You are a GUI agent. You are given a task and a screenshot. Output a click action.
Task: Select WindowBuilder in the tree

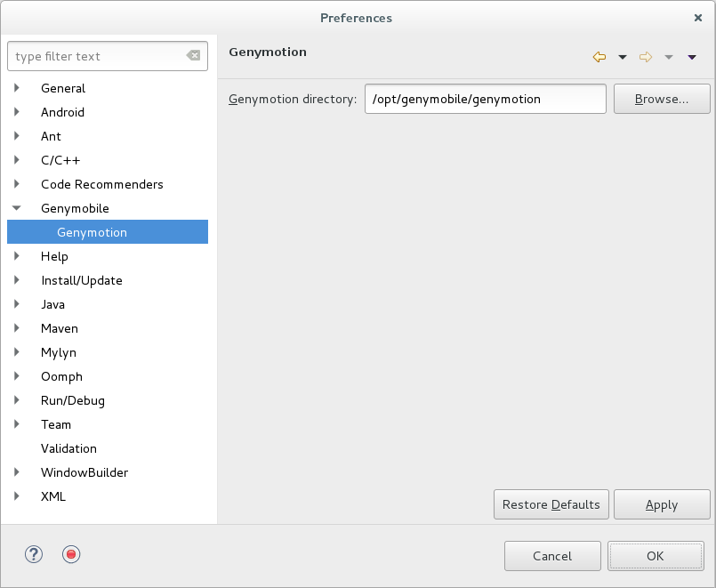tap(84, 472)
